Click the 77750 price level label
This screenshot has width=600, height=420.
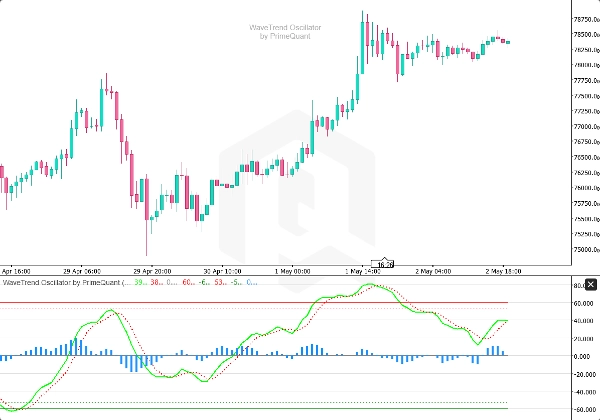point(586,80)
